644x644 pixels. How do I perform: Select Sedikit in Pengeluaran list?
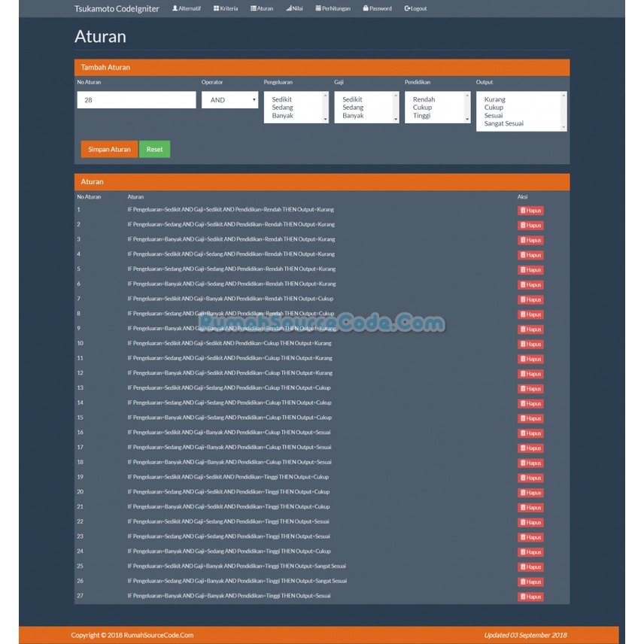coord(281,99)
